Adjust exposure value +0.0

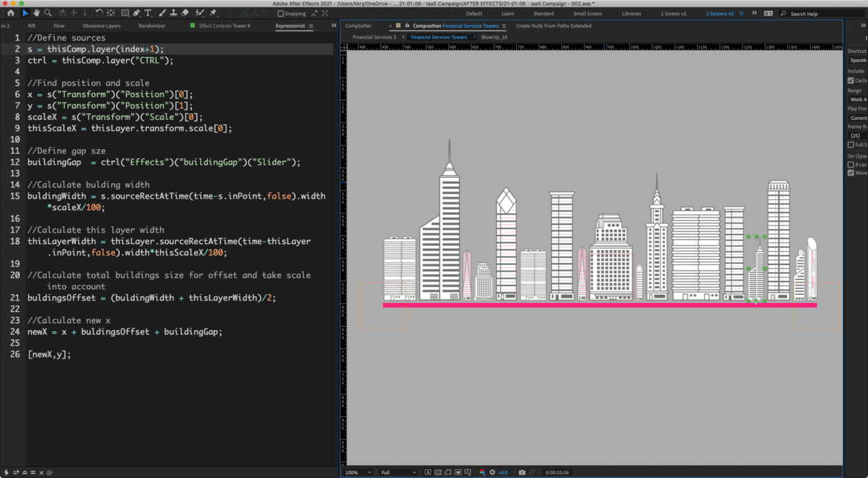tap(503, 473)
